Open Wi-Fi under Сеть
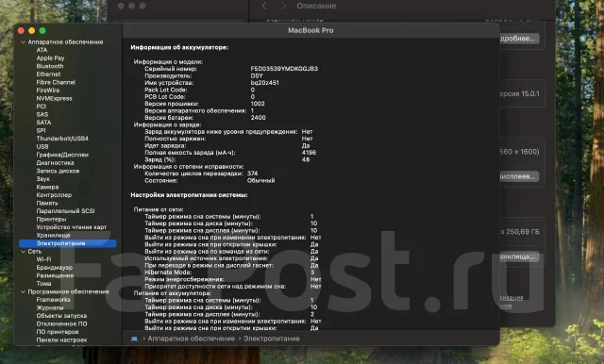The image size is (604, 364). [x=43, y=259]
